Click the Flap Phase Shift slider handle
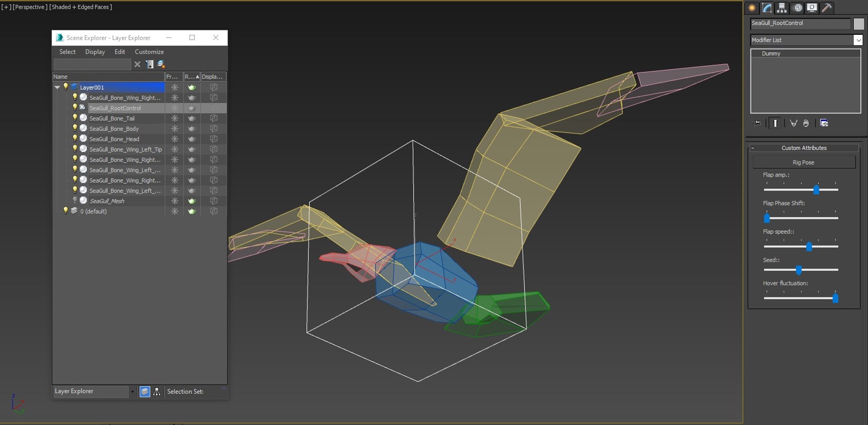The width and height of the screenshot is (868, 425). [x=767, y=218]
